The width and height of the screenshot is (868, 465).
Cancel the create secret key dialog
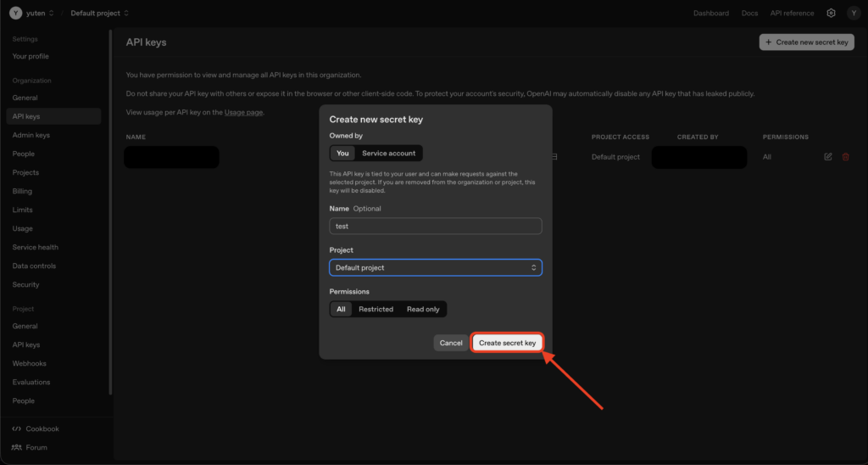[x=451, y=343]
